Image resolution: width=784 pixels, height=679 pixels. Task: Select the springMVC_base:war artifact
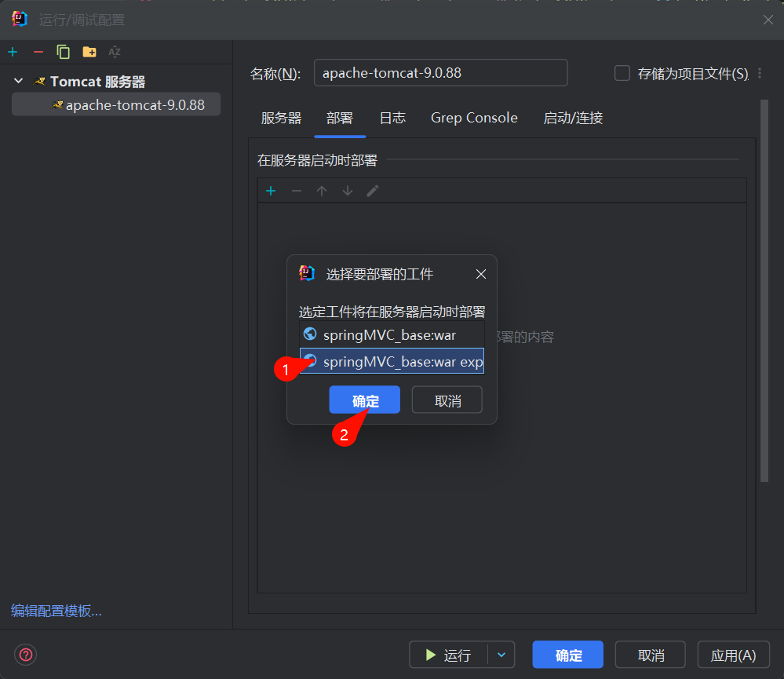point(392,335)
